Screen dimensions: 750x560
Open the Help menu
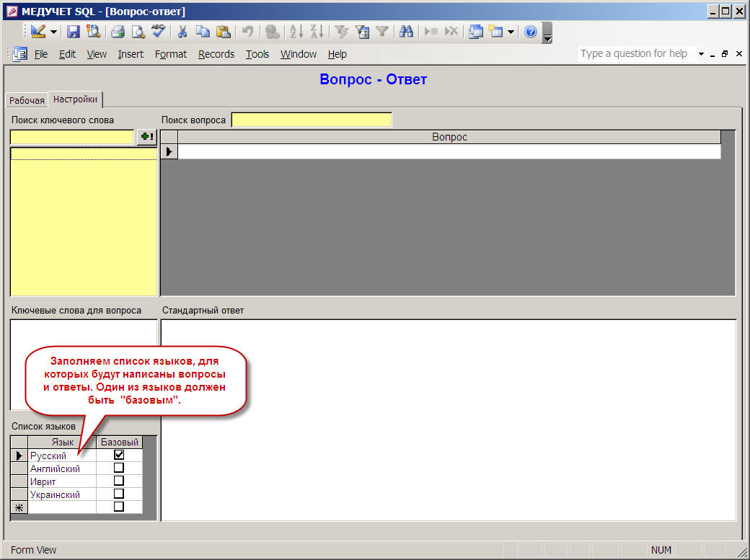[337, 54]
